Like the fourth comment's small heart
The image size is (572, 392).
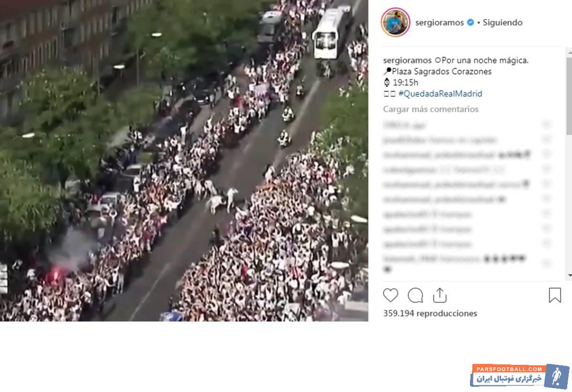546,170
